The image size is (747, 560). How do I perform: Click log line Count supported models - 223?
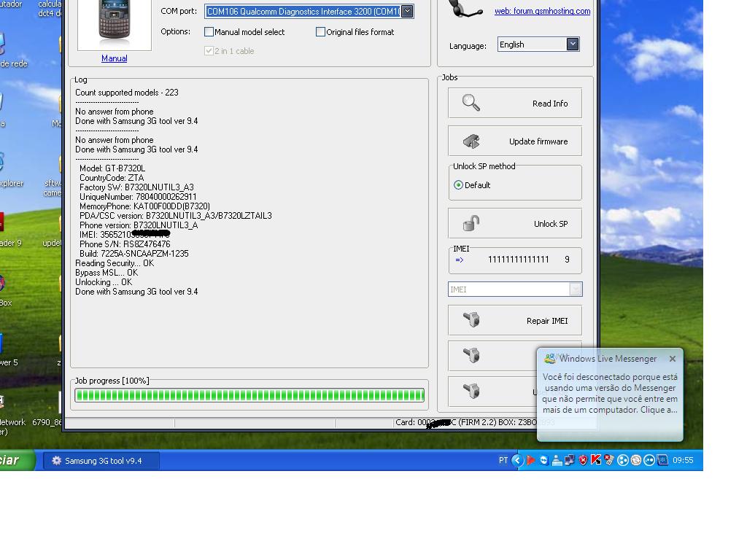(127, 93)
